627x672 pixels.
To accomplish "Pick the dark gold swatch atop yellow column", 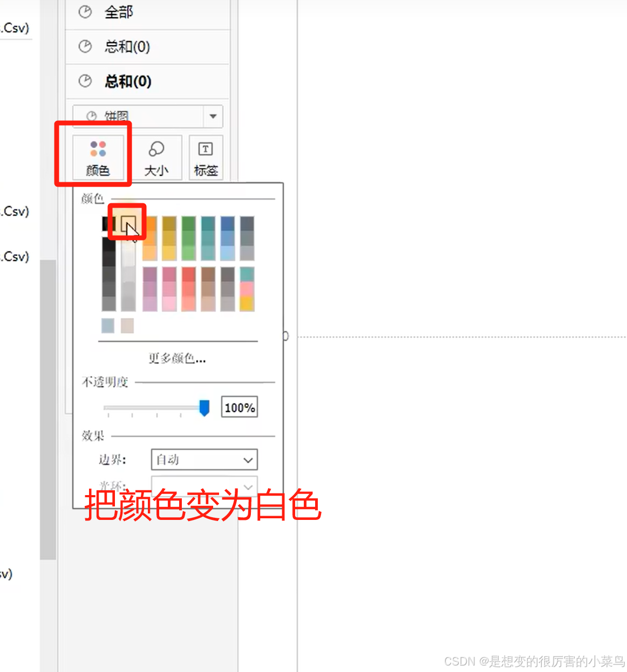I will point(169,224).
